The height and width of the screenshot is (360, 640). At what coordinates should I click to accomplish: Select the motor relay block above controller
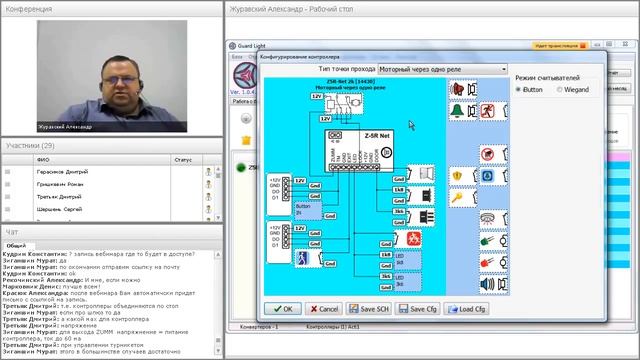tap(344, 104)
